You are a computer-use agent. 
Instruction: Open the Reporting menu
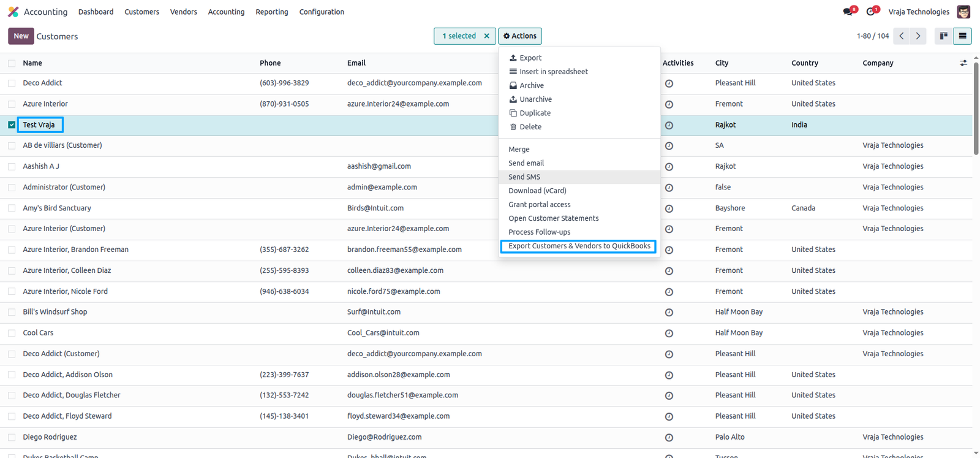(x=272, y=12)
